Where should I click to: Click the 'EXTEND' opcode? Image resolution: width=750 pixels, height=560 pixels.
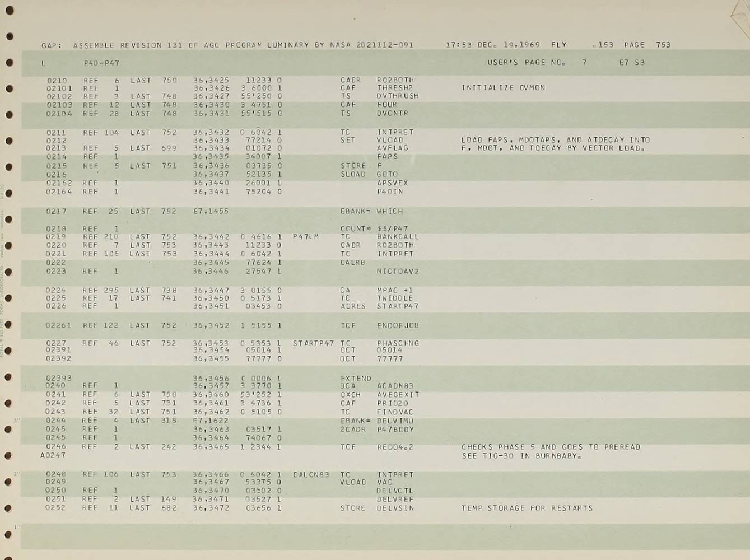[x=356, y=379]
